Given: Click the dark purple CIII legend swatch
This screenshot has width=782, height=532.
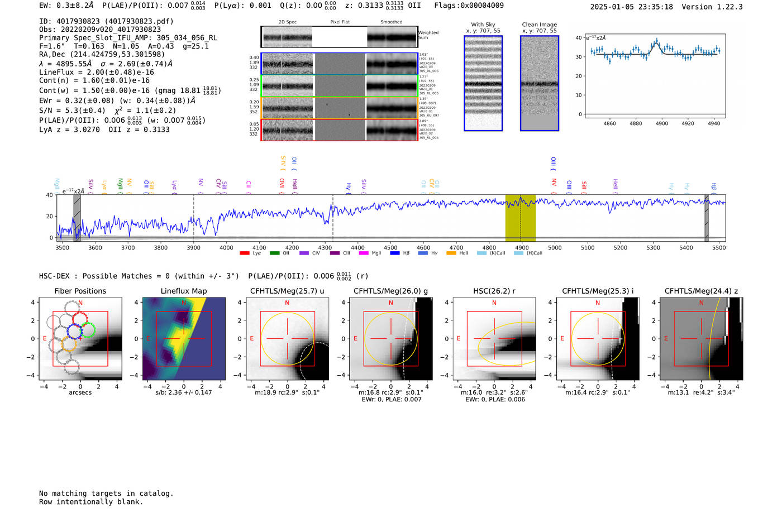Looking at the screenshot, I should (335, 253).
